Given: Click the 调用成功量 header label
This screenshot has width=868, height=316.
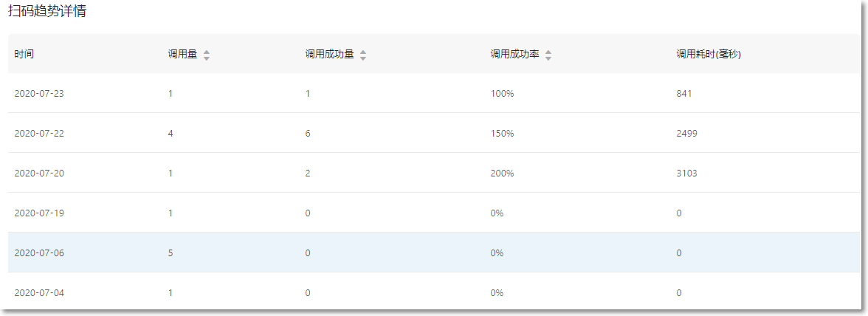Looking at the screenshot, I should point(330,55).
